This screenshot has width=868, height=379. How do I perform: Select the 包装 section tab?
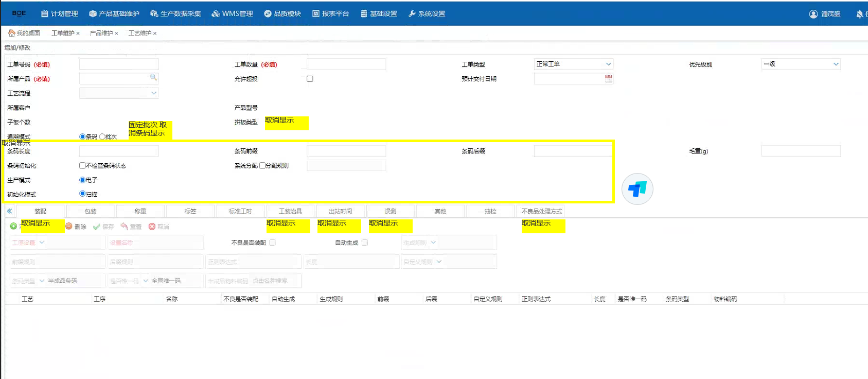[x=91, y=211]
